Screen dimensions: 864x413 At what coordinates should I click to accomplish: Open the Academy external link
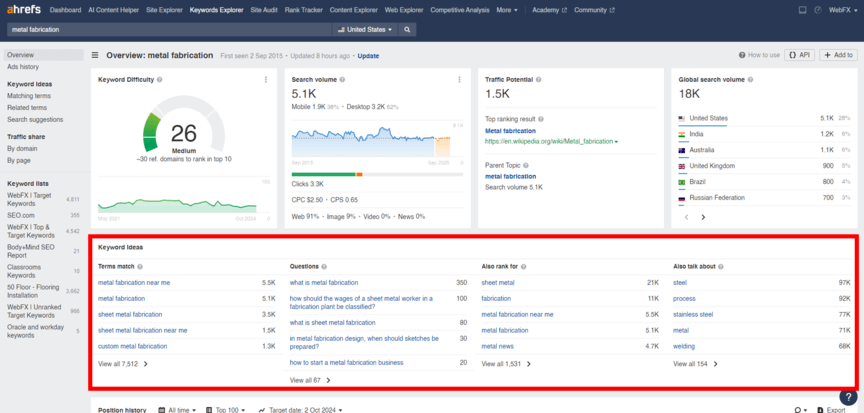click(549, 10)
